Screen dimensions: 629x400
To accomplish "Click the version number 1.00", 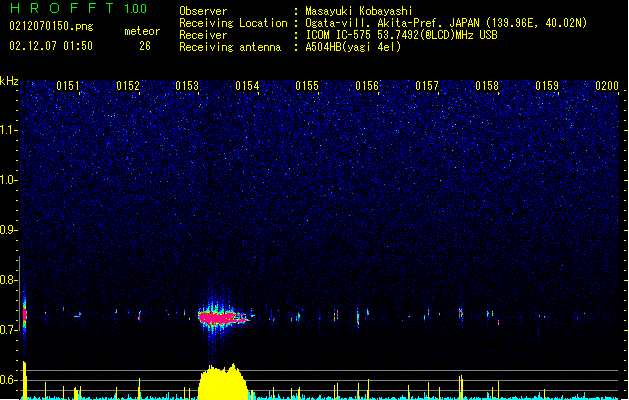I will point(135,9).
